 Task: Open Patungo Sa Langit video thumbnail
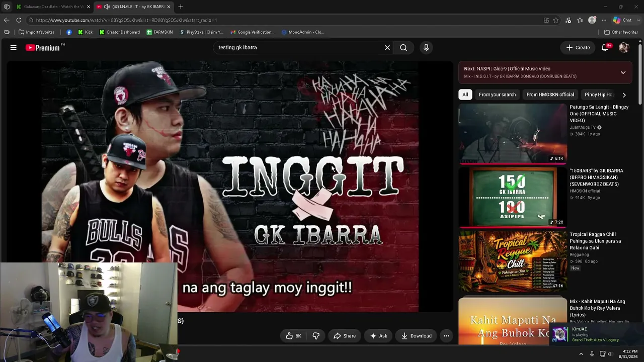513,134
